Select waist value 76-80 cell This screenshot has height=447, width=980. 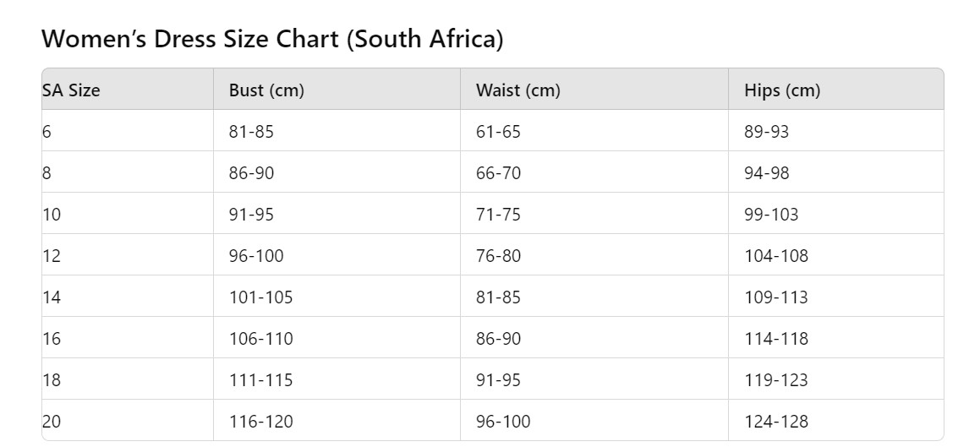[498, 256]
